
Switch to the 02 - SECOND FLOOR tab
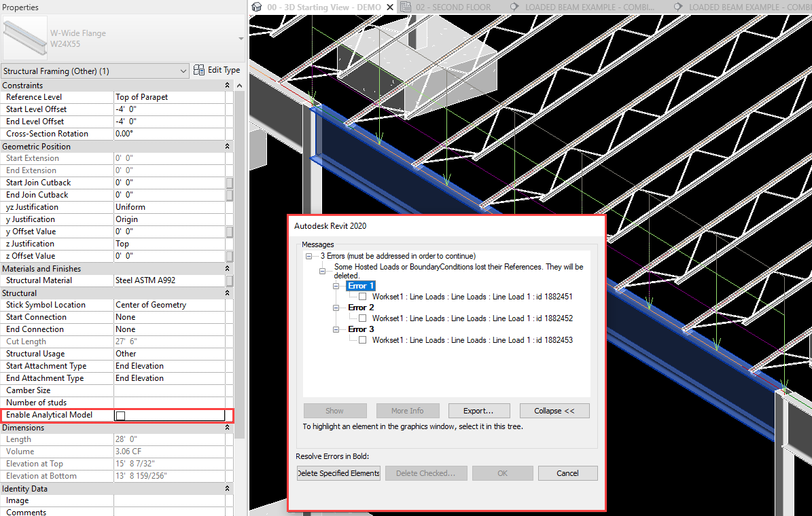454,7
